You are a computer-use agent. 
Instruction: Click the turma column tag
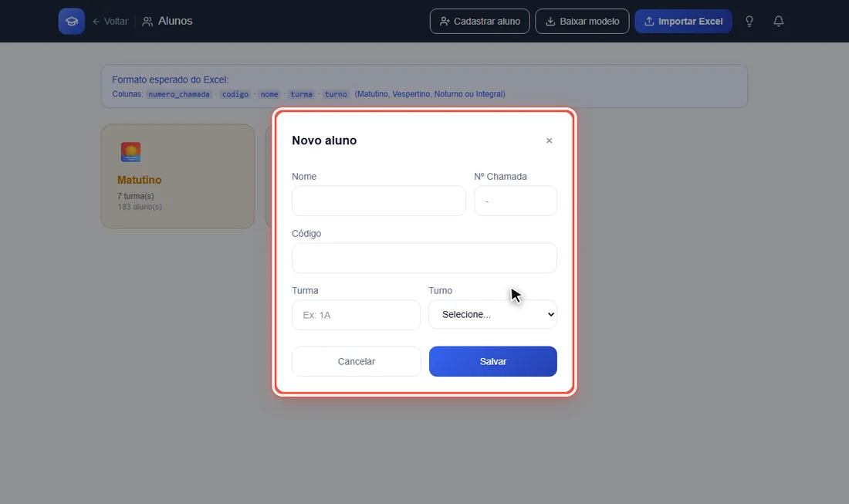click(x=301, y=94)
